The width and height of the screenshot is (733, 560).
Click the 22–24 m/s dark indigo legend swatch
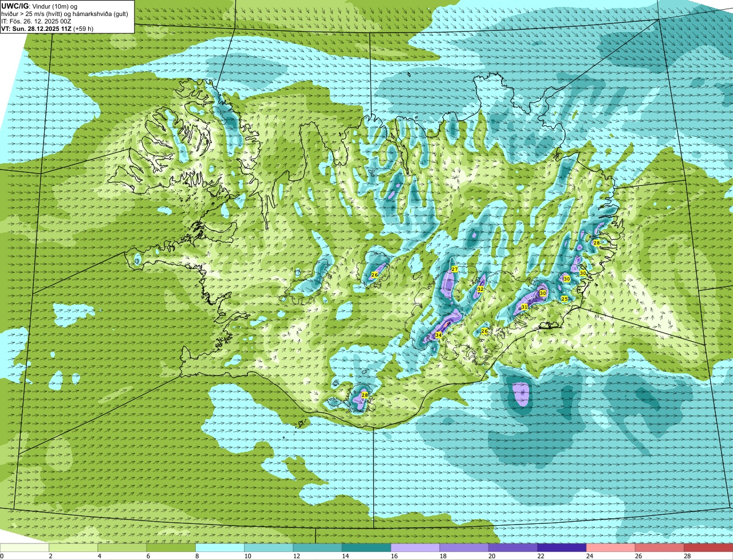click(x=562, y=548)
